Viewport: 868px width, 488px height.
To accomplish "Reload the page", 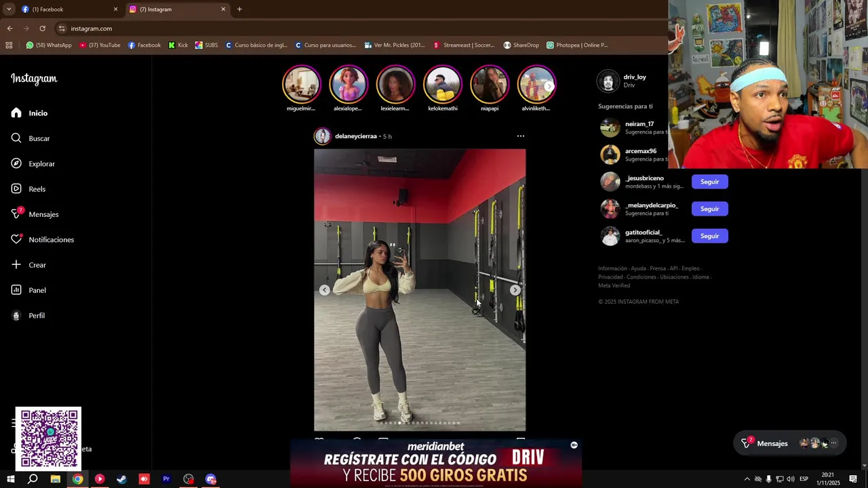I will (42, 28).
